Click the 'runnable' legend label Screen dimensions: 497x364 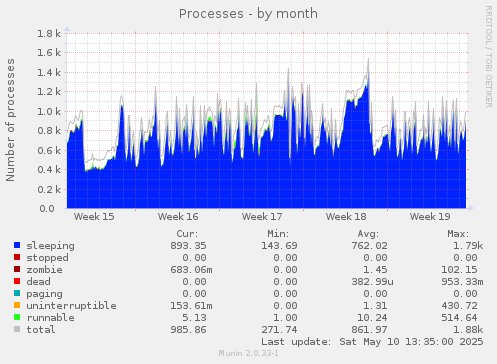[51, 318]
